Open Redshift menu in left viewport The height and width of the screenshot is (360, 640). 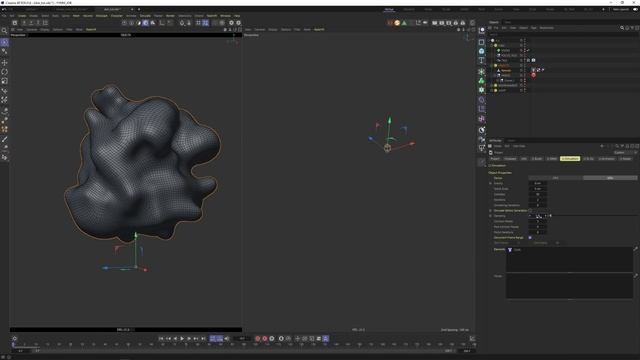[x=91, y=29]
